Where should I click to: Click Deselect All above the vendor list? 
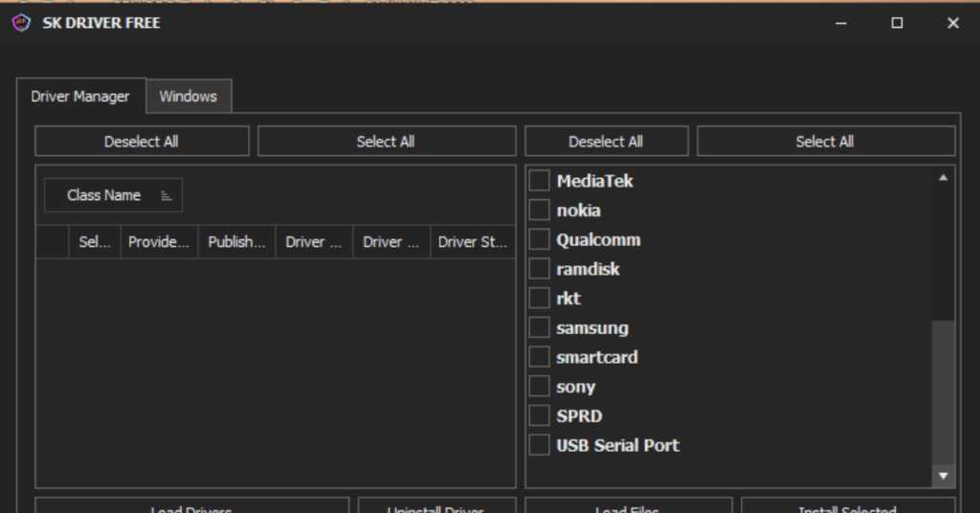click(606, 142)
